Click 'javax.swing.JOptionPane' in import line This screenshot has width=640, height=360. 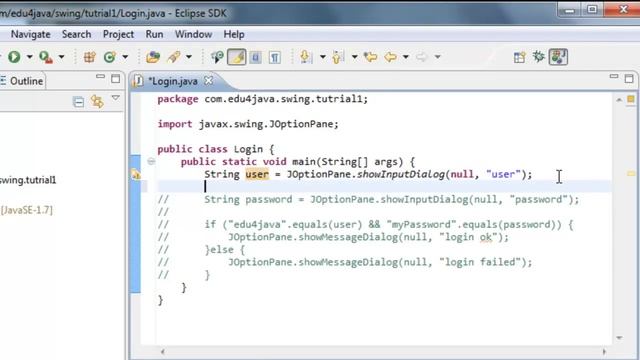tap(267, 124)
